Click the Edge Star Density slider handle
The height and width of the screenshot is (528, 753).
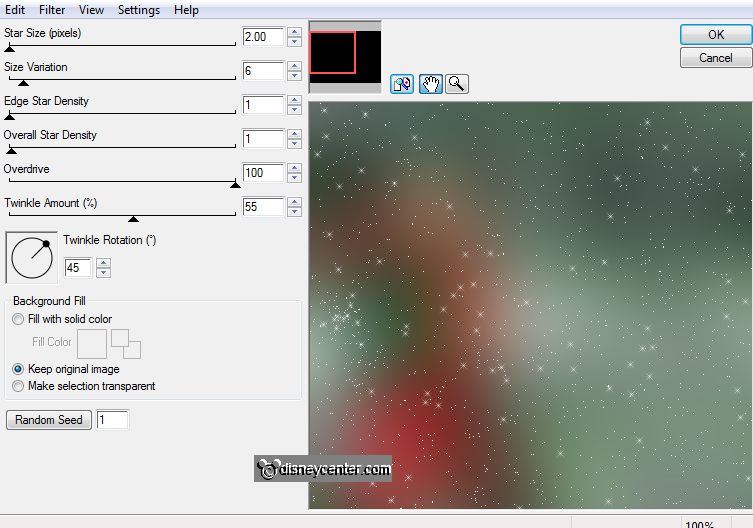click(10, 117)
